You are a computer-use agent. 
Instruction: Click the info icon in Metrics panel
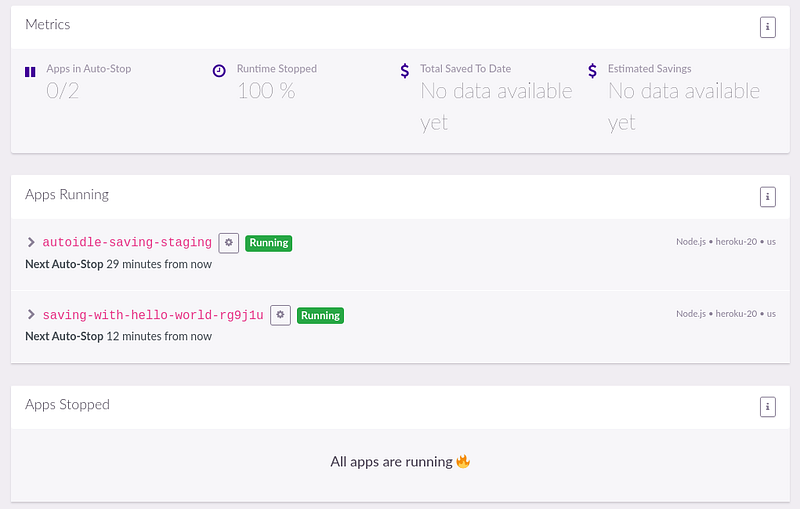point(767,27)
